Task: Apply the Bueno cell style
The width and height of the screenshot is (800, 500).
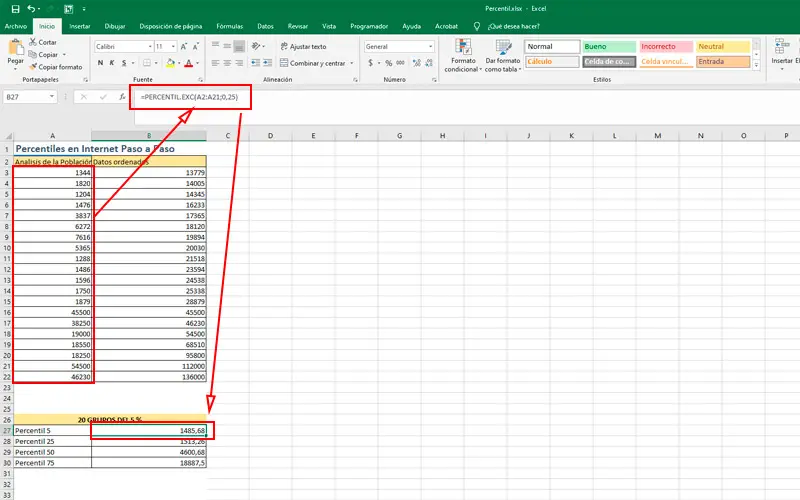Action: [x=607, y=46]
